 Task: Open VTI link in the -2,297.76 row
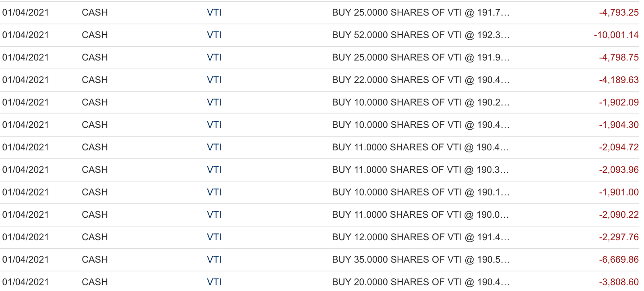point(214,237)
